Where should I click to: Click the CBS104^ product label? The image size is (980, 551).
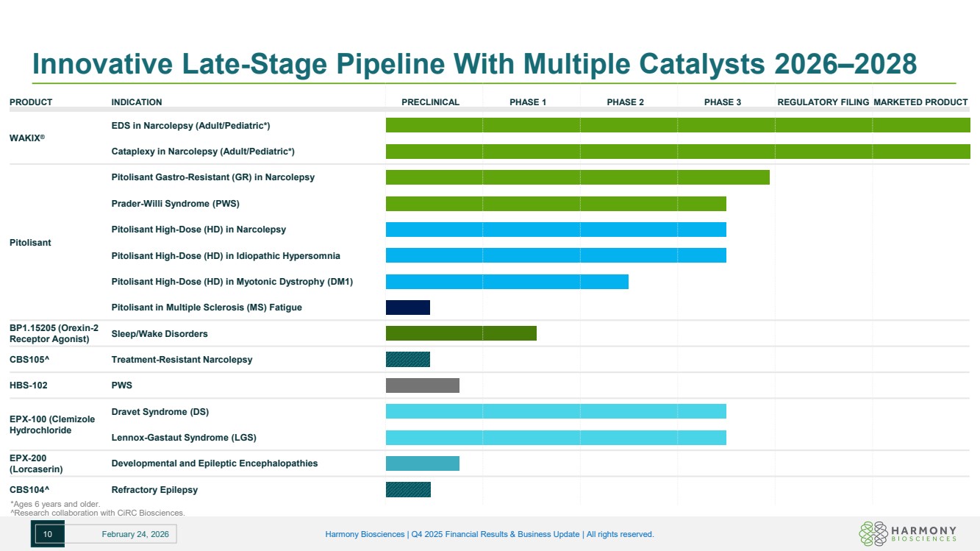[29, 490]
